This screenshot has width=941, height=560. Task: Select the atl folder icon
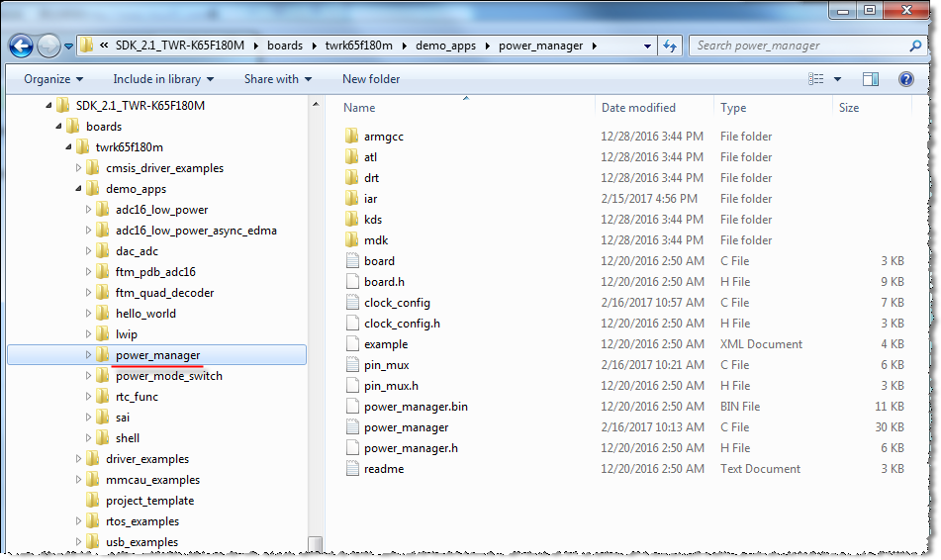tap(352, 157)
